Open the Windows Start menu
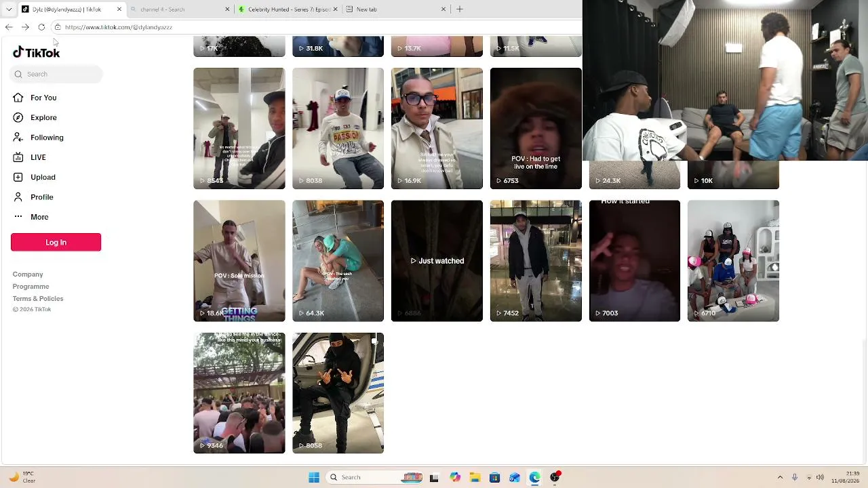This screenshot has height=488, width=868. (314, 477)
